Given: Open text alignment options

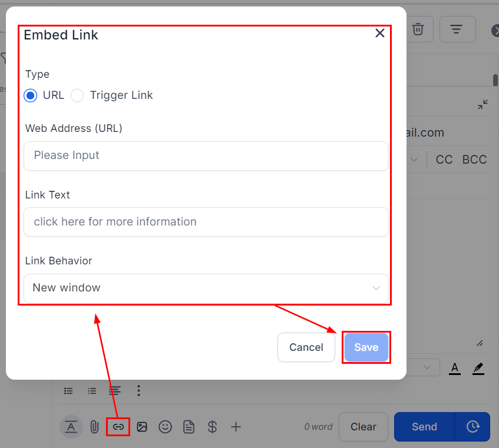Looking at the screenshot, I should pos(115,391).
